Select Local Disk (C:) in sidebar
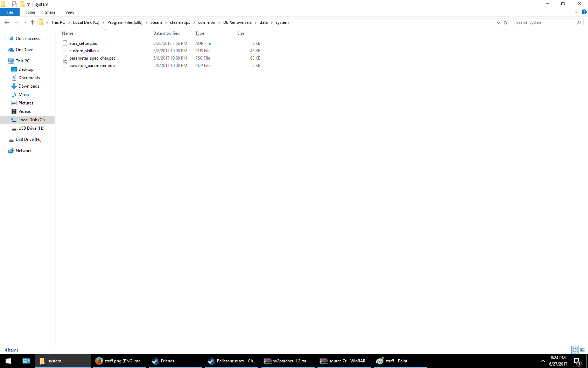 [27, 120]
